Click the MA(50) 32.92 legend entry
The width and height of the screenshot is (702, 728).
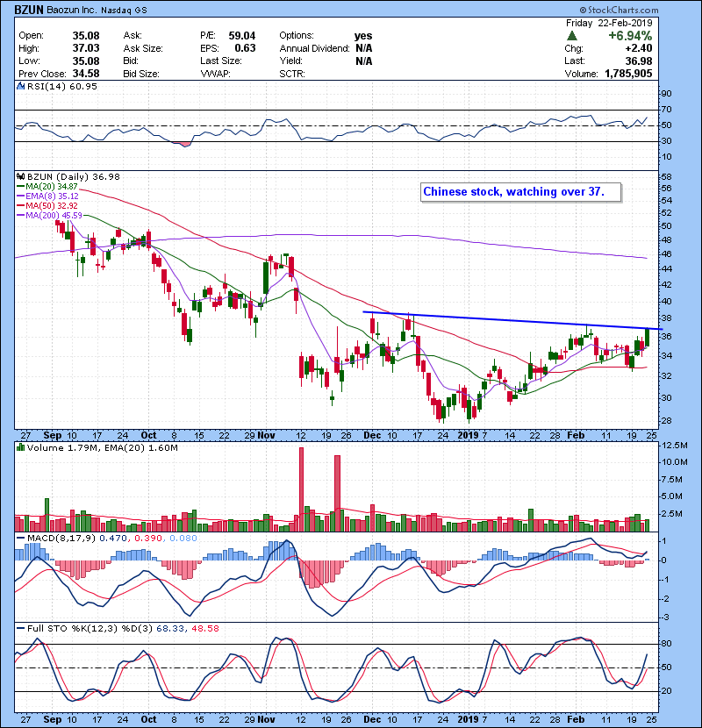click(51, 205)
